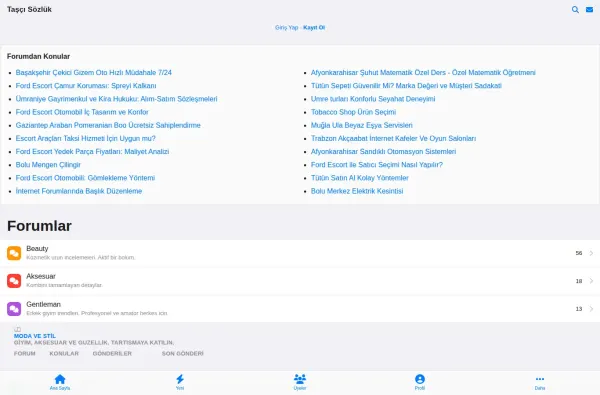Image resolution: width=600 pixels, height=395 pixels.
Task: Expand the Gentleman forum chevron
Action: pos(591,309)
